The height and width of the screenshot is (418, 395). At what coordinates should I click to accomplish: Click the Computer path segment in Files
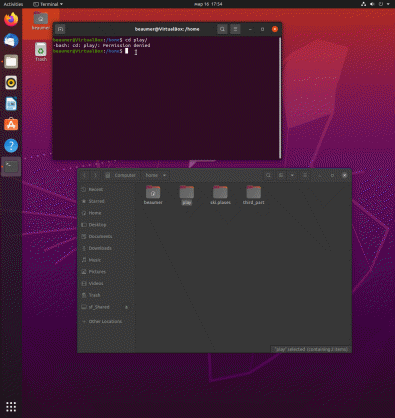[121, 175]
